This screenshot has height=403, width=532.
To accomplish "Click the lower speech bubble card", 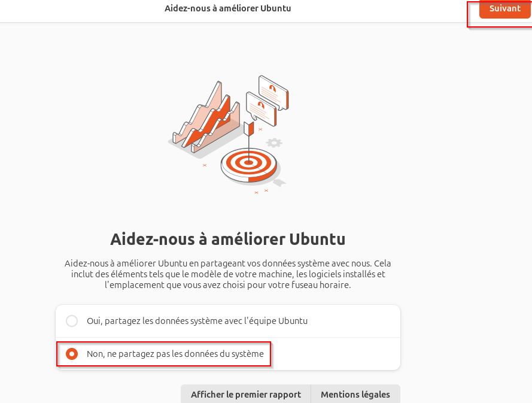I will (262, 108).
